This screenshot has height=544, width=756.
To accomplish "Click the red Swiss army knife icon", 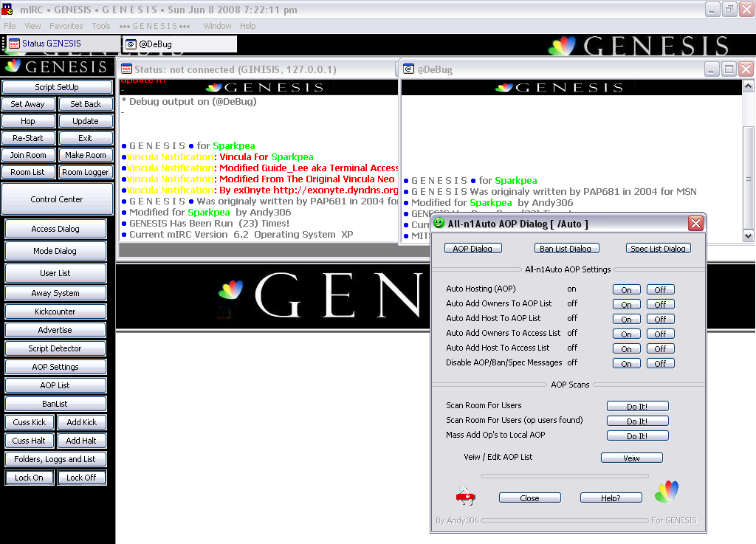I will pyautogui.click(x=465, y=496).
